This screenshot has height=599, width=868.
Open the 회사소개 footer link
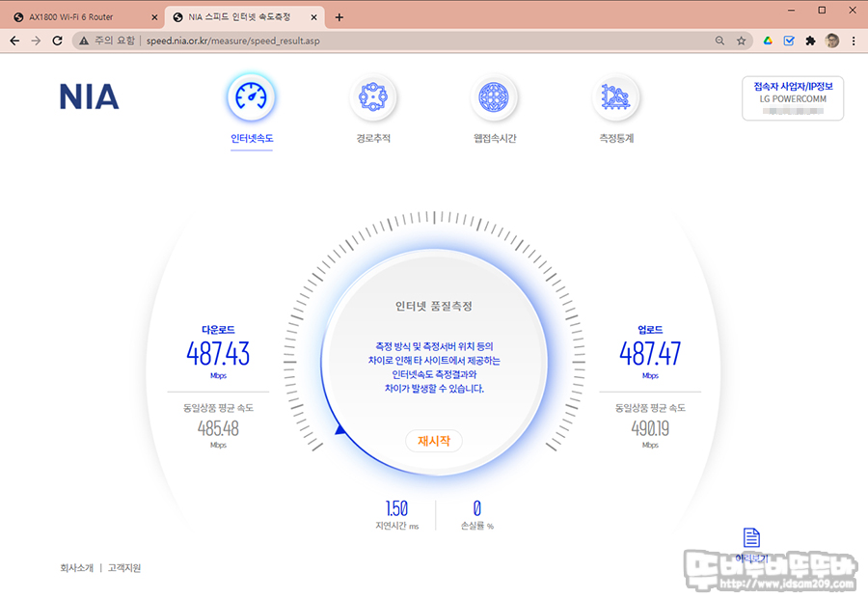77,568
